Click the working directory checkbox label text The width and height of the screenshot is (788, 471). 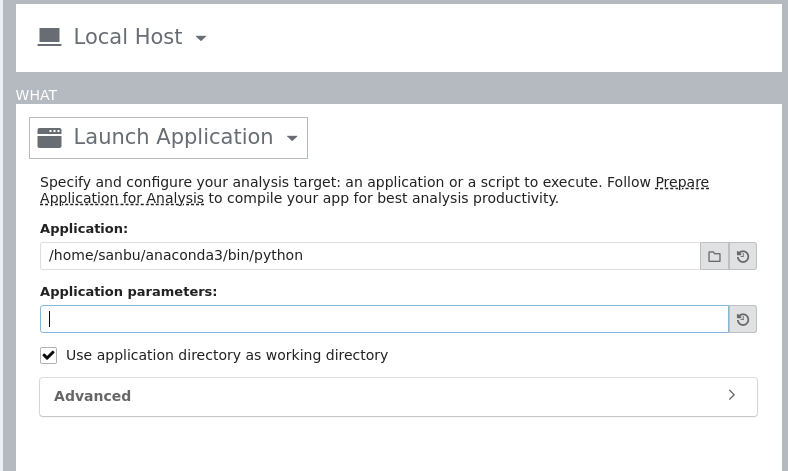click(x=227, y=355)
